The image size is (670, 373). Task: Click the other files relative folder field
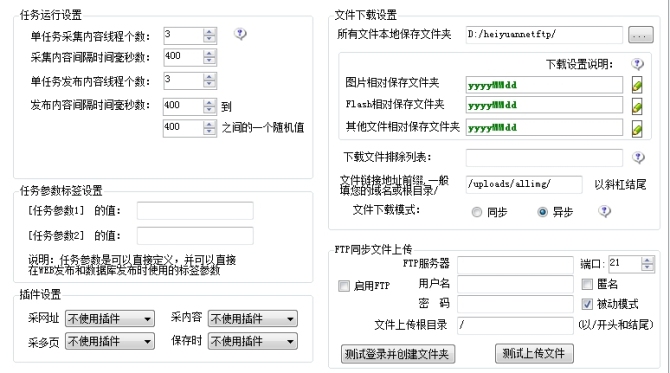pyautogui.click(x=544, y=127)
